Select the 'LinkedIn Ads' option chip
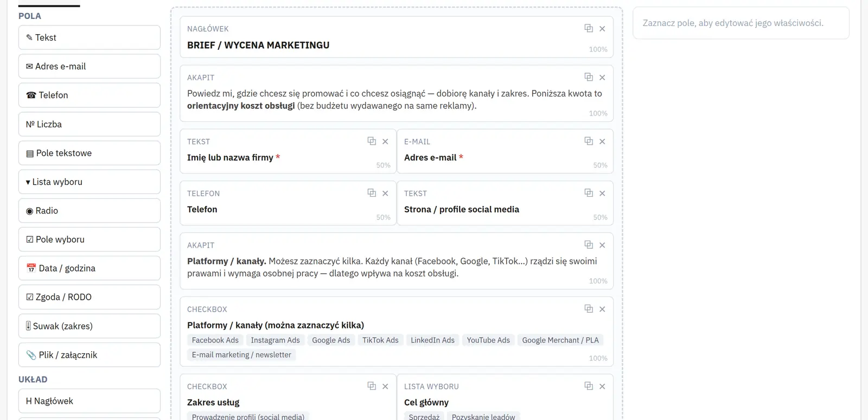 (432, 340)
